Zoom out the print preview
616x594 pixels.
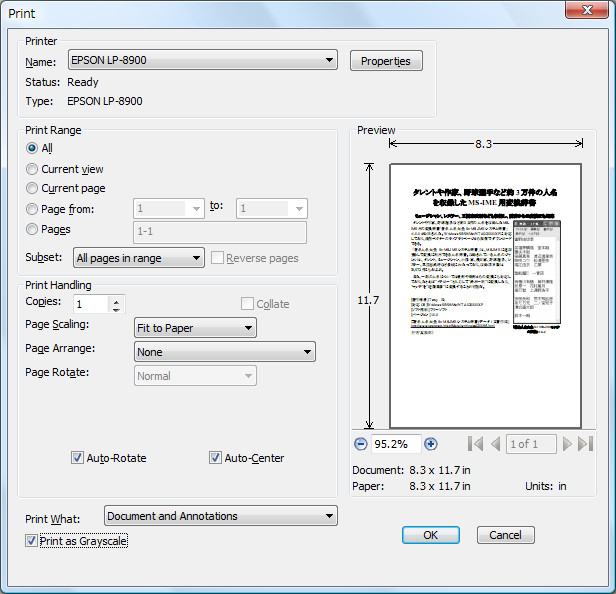tap(360, 444)
